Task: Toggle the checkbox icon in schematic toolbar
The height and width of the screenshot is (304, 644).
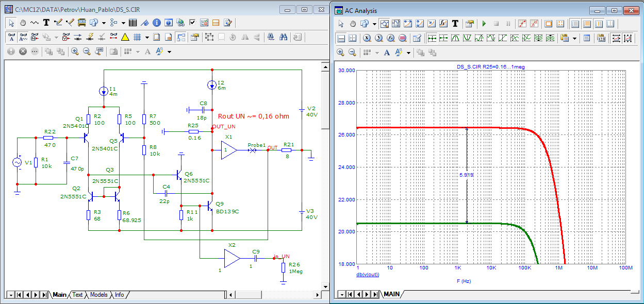Action: [192, 23]
